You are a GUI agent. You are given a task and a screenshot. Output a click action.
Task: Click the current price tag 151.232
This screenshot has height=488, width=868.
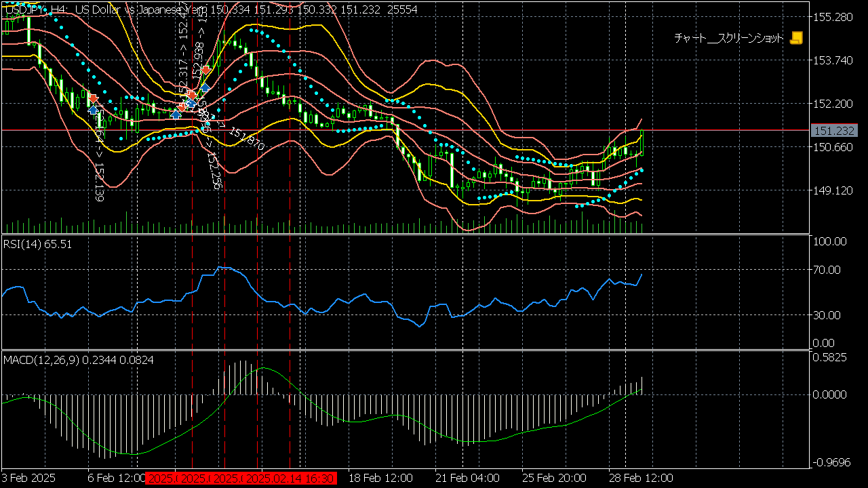click(833, 130)
